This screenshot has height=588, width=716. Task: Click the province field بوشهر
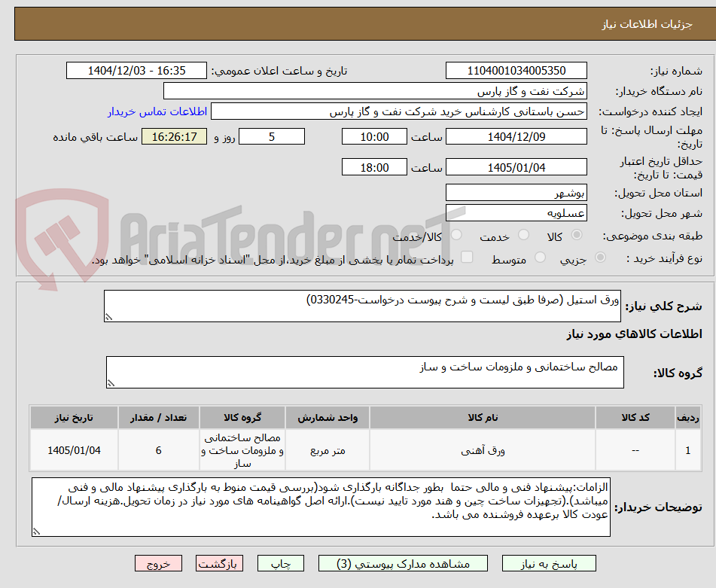click(x=516, y=193)
